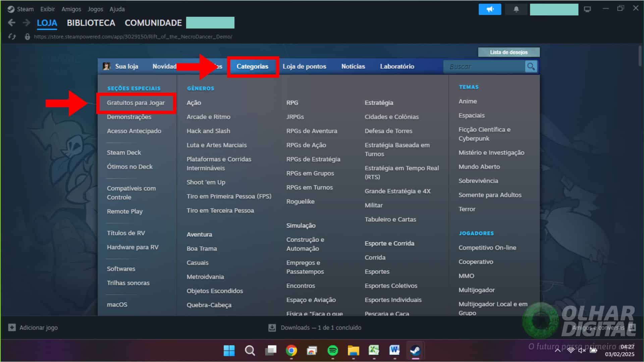Click the Lista de desejos button
Viewport: 644px width, 362px height.
pos(509,52)
